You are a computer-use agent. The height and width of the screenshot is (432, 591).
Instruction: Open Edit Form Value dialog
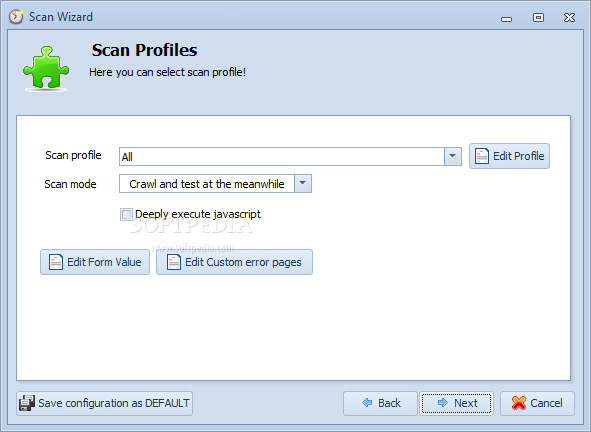tap(95, 262)
